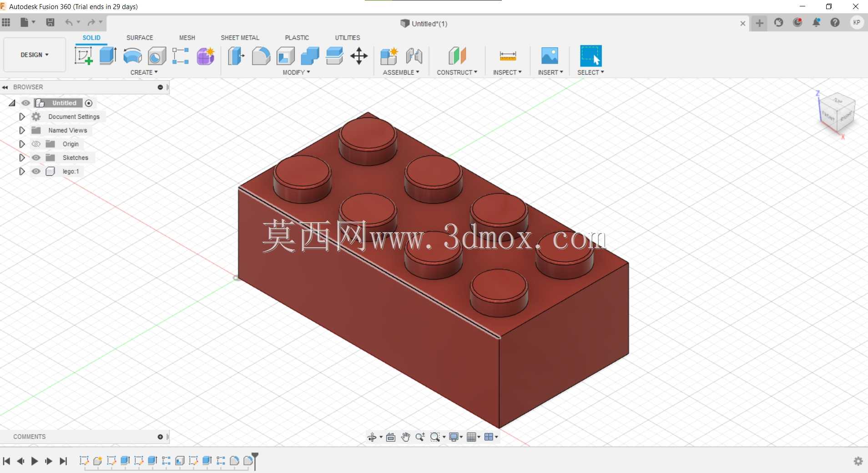Toggle visibility of the Untitled root component
Screen dimensions: 868x473
click(x=25, y=103)
